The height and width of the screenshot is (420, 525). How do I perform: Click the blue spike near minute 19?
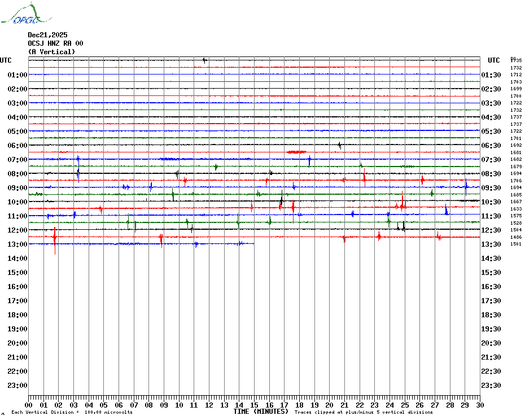(x=309, y=160)
